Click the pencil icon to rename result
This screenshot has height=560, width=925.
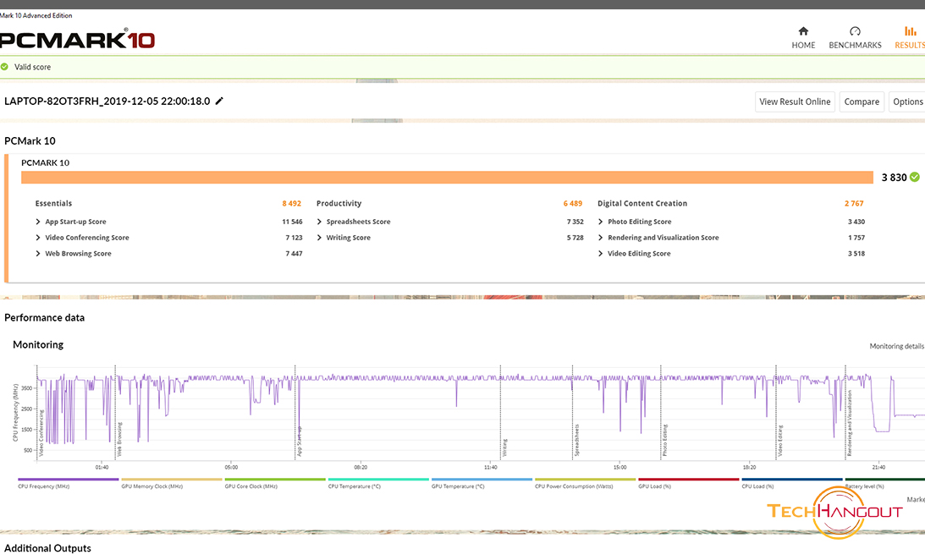coord(219,101)
